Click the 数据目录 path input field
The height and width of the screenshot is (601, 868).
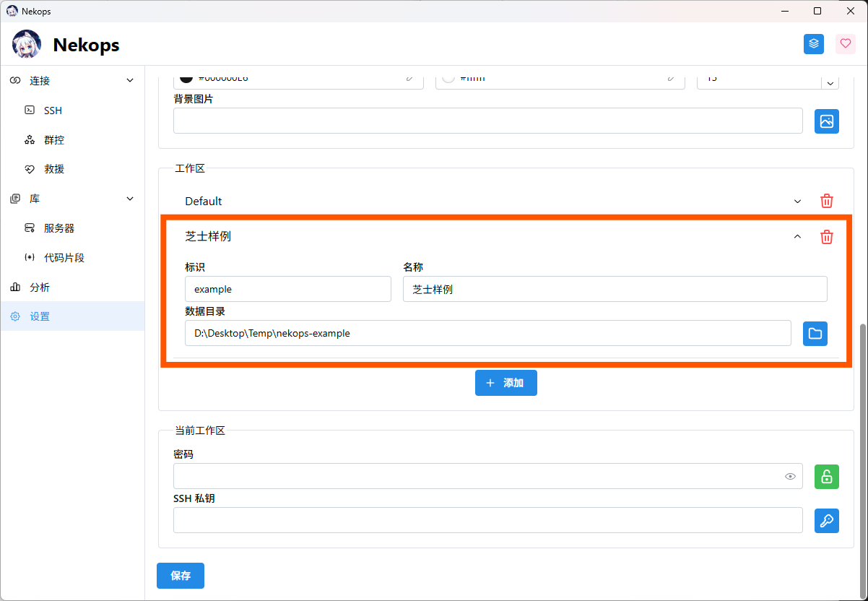(487, 333)
